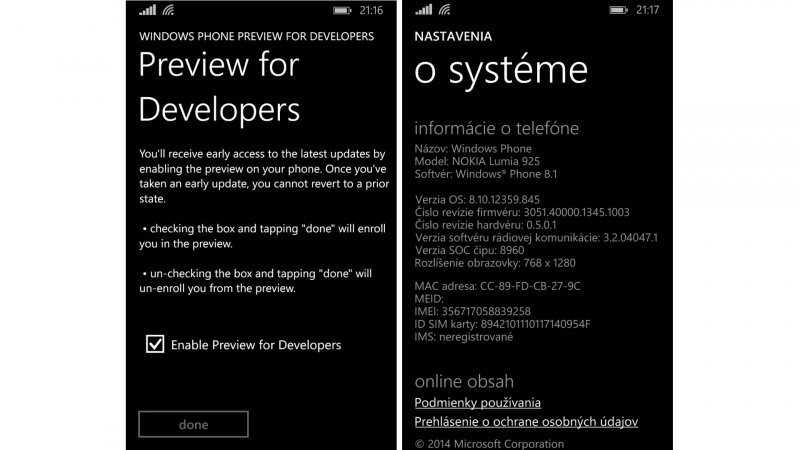Tap signal strength icon on left phone
Image resolution: width=800 pixels, height=450 pixels.
(147, 10)
